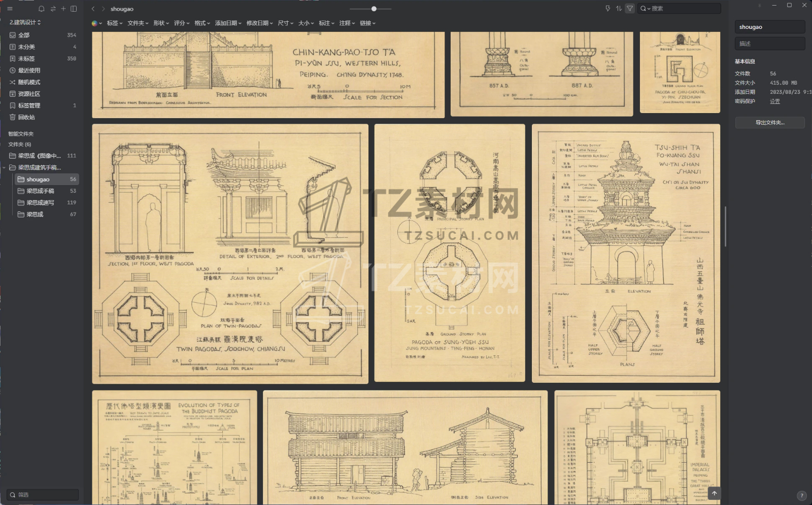Click the lightning quick action icon
The image size is (812, 505).
tap(608, 8)
